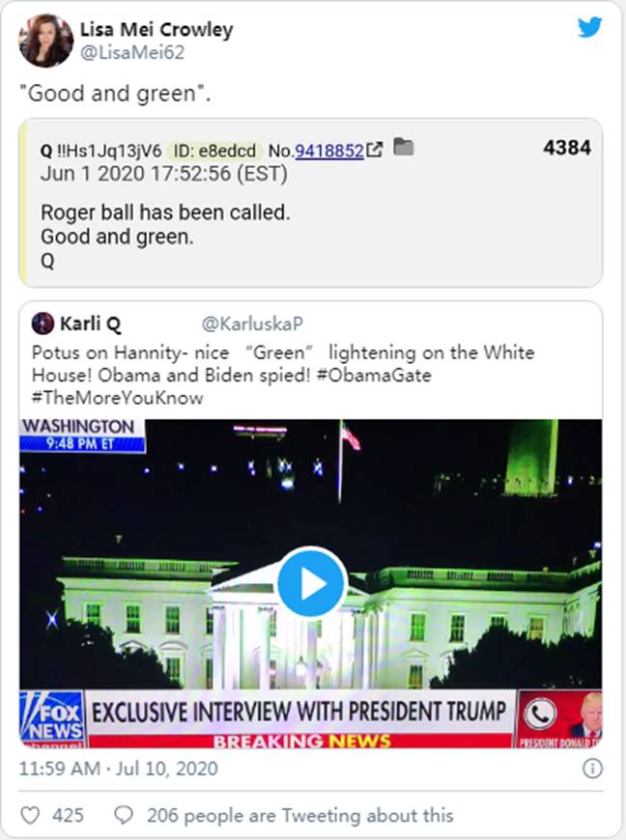View 206 people are Tweeting about this
The width and height of the screenshot is (626, 840).
pos(300,815)
